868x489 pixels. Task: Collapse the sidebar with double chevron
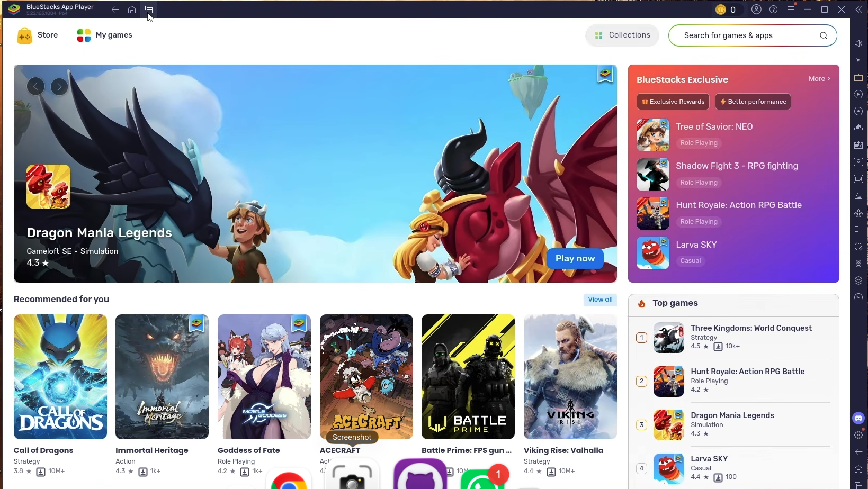coord(858,10)
